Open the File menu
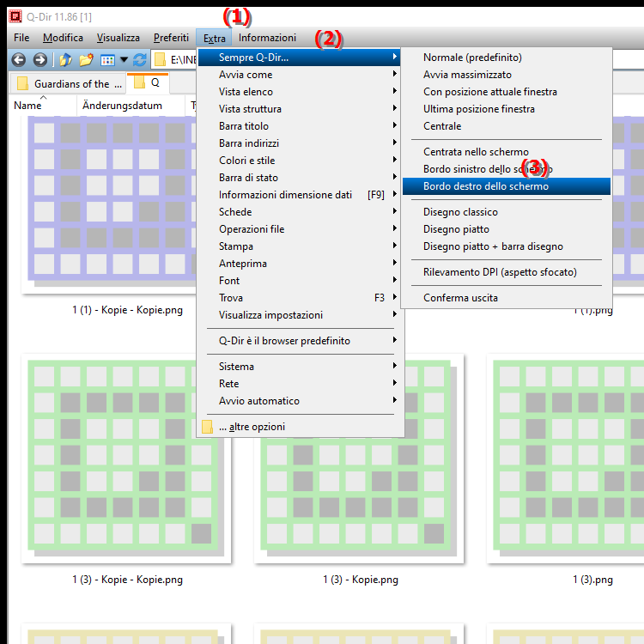The image size is (644, 644). pos(21,38)
